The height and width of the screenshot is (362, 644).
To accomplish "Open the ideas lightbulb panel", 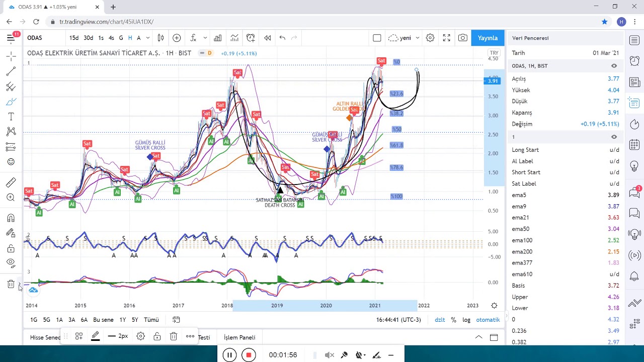I will click(634, 166).
